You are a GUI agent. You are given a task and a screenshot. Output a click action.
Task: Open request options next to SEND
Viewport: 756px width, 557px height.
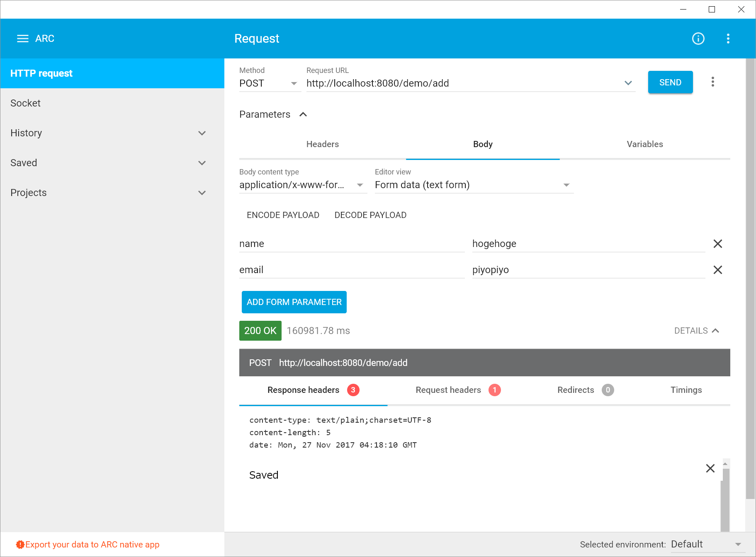[712, 82]
